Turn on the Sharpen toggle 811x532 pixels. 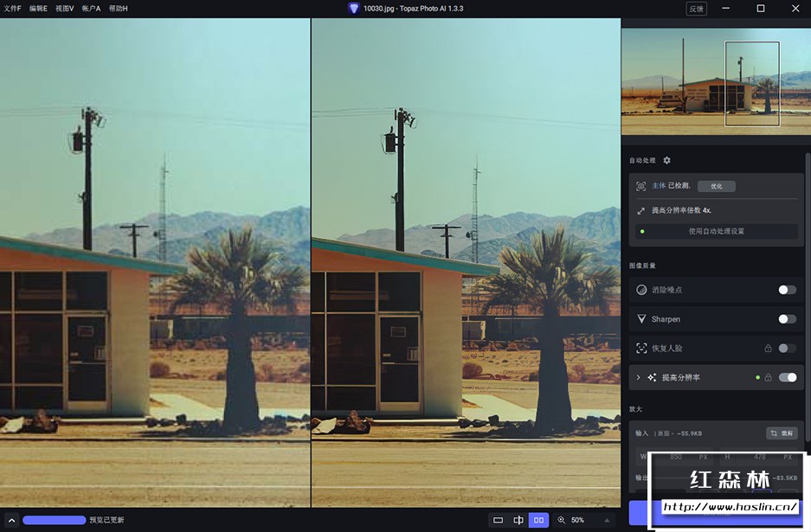788,319
